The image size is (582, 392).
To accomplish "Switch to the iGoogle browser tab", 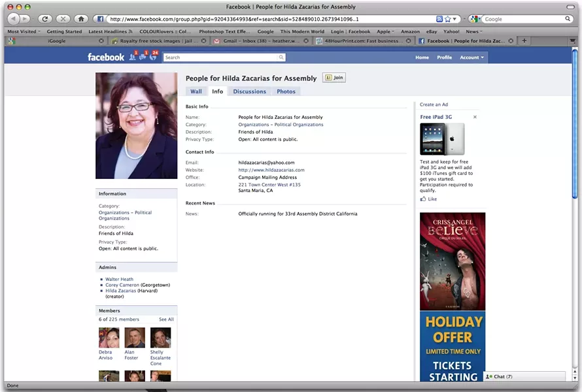I will 56,41.
